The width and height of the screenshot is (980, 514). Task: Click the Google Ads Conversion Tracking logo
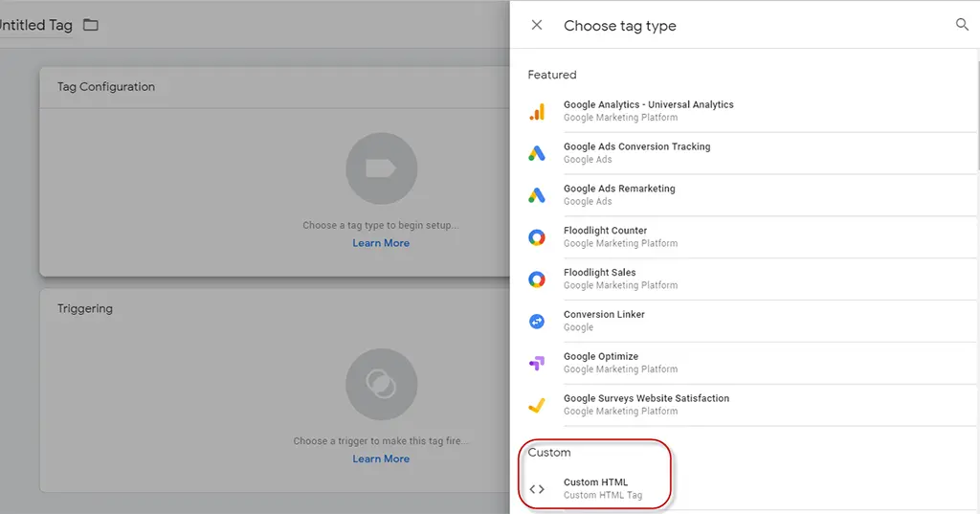[x=537, y=153]
